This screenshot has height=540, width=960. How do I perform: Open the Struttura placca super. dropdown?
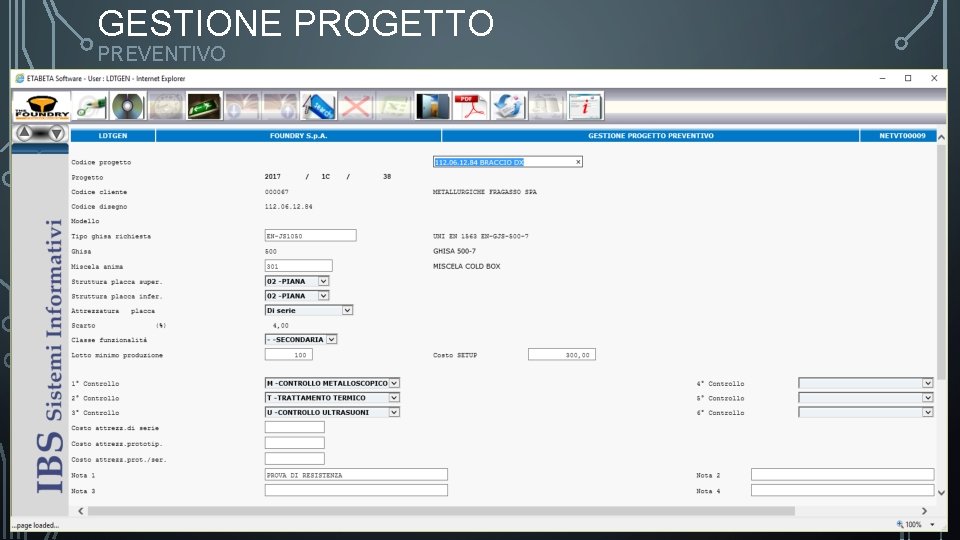click(x=323, y=281)
